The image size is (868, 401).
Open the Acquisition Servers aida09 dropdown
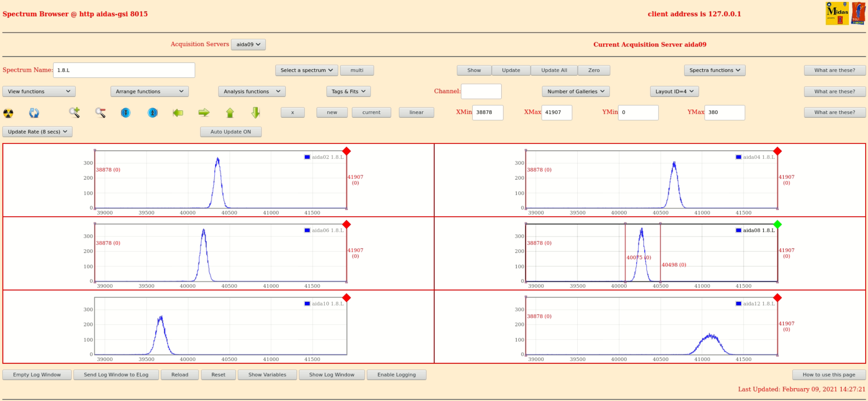click(x=248, y=44)
